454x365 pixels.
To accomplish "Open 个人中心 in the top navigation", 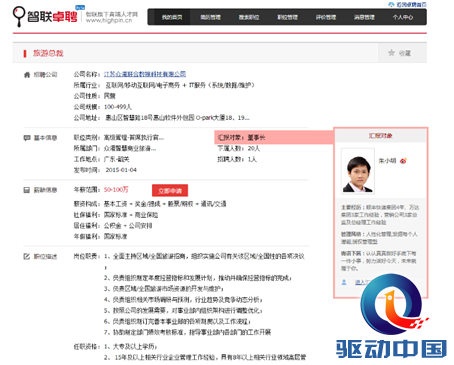I will click(x=403, y=17).
